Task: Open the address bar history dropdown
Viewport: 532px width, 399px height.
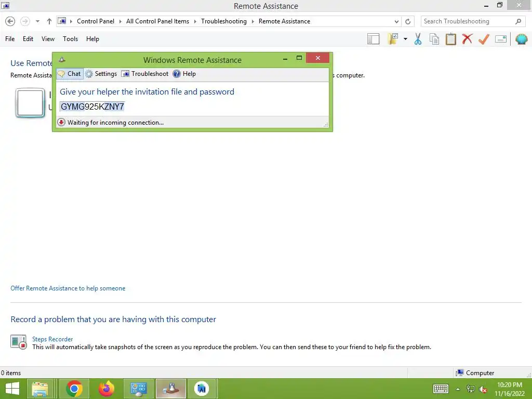Action: coord(396,21)
